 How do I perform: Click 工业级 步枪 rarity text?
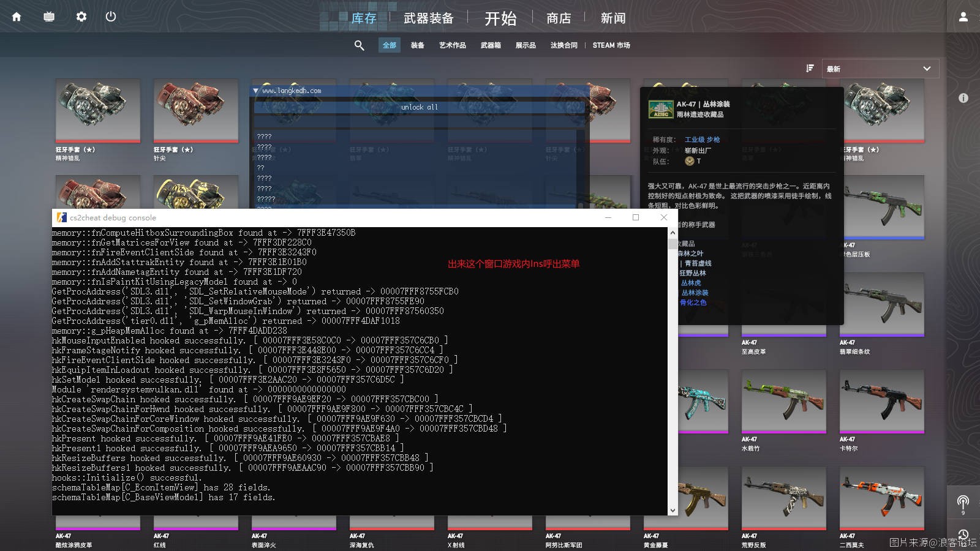click(702, 140)
